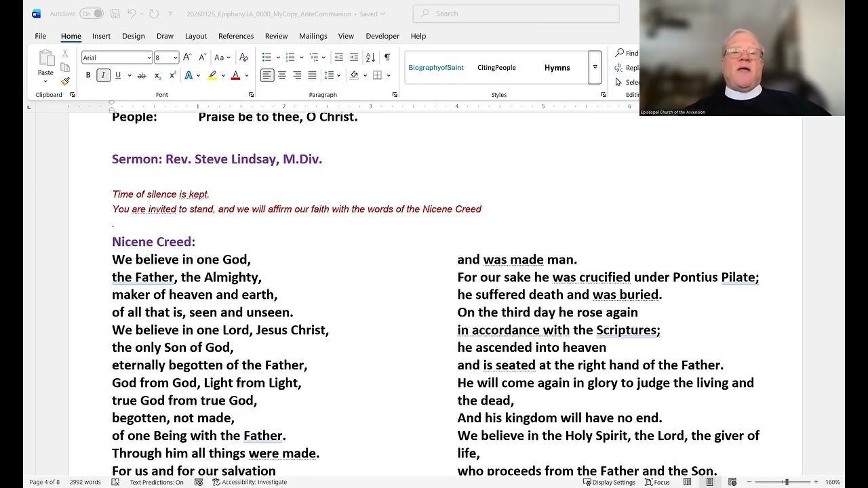Open the font color dropdown arrow
The height and width of the screenshot is (488, 868).
tap(247, 75)
